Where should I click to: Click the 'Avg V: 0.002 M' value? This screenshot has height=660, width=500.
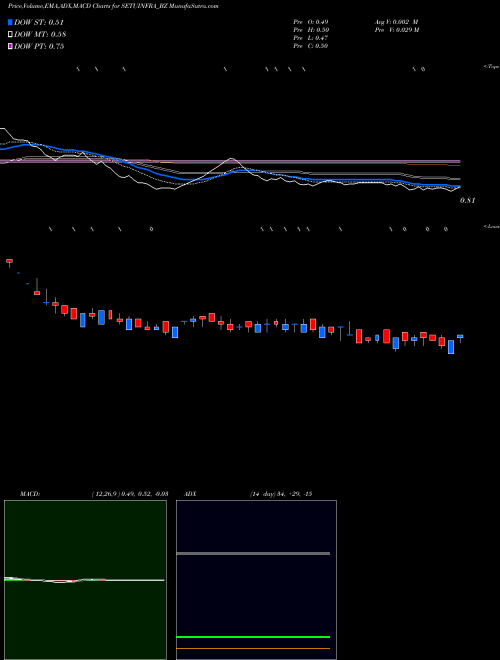tap(396, 22)
